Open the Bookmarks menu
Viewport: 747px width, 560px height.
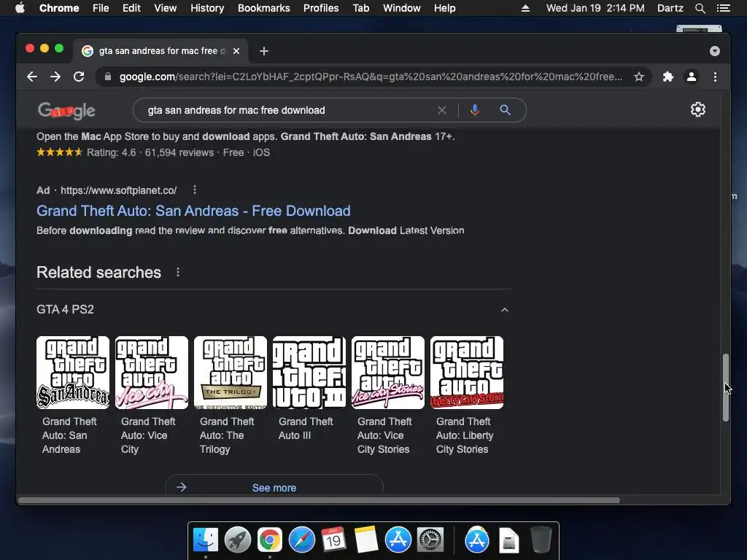[x=264, y=8]
